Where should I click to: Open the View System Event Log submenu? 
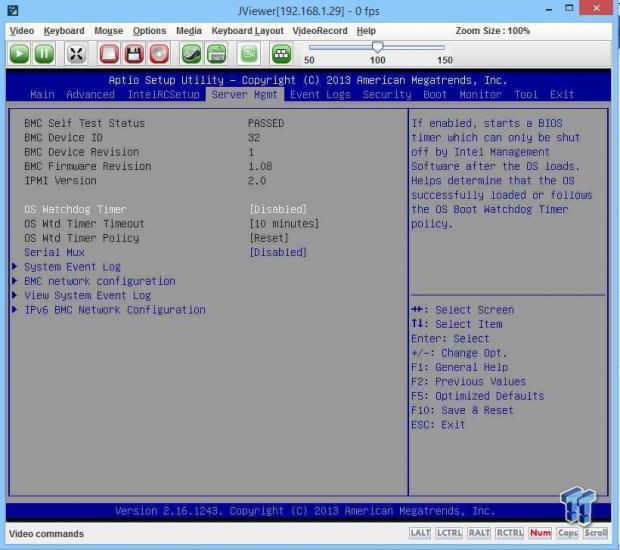(x=87, y=295)
